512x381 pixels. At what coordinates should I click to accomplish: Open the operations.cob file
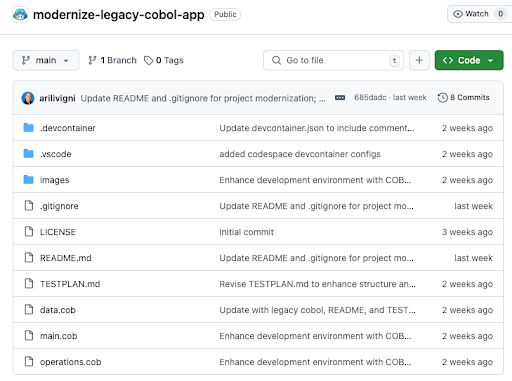coord(70,362)
